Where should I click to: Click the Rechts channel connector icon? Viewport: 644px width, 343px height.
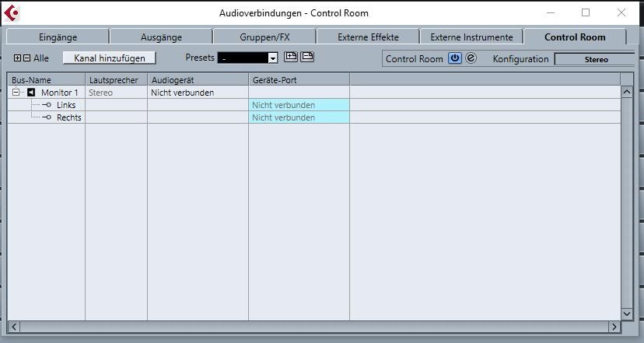coord(47,117)
